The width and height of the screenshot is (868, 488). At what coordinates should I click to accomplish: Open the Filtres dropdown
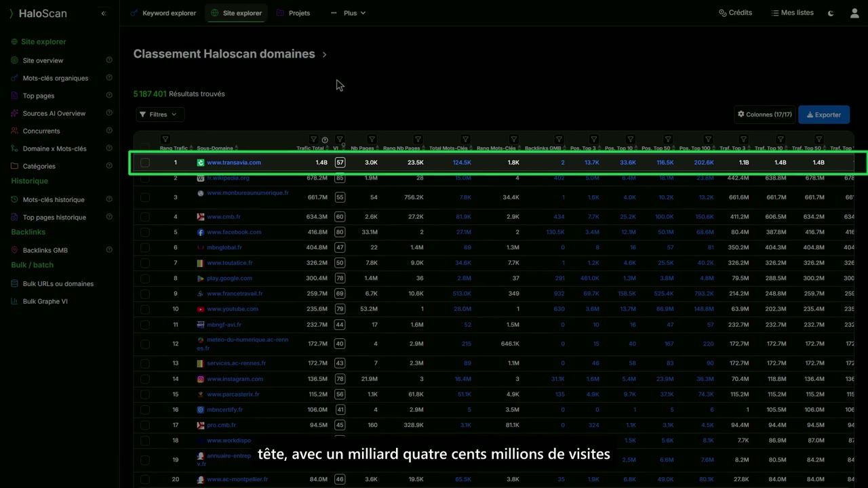pos(160,115)
